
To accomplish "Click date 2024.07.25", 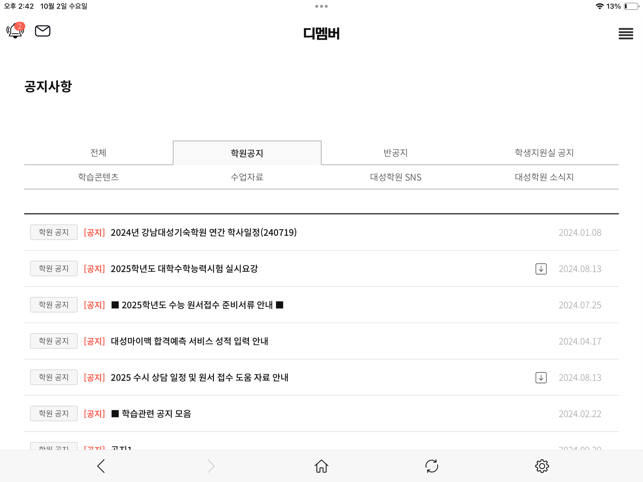I will pos(580,305).
